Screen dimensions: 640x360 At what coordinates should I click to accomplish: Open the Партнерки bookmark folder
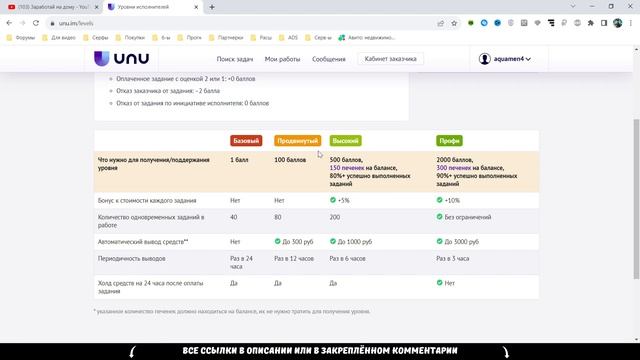226,38
